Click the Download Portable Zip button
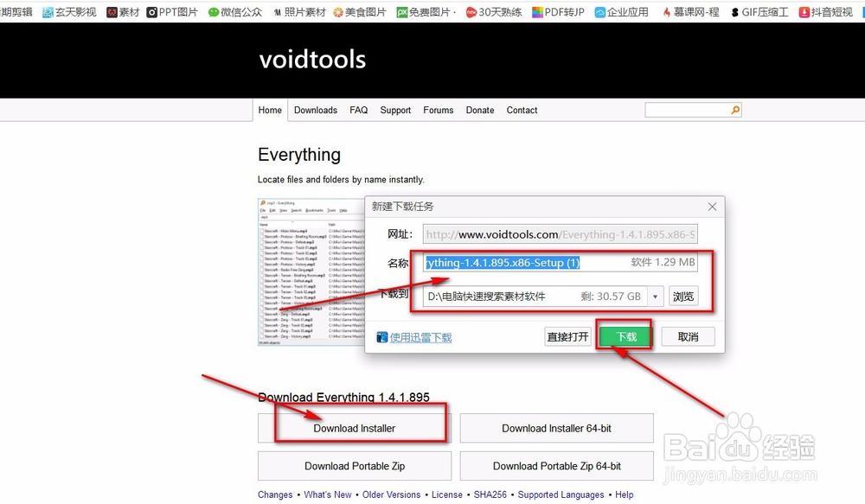This screenshot has height=504, width=865. [354, 466]
